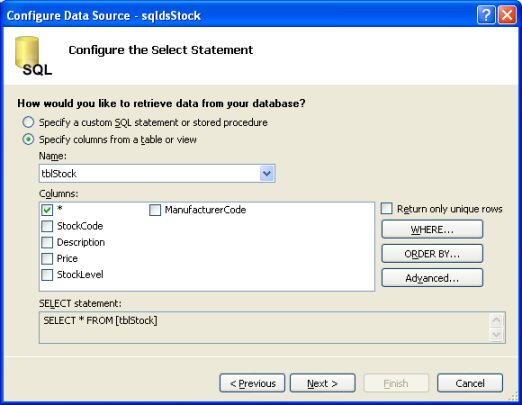522x405 pixels.
Task: Check the StockCode column
Action: click(47, 226)
